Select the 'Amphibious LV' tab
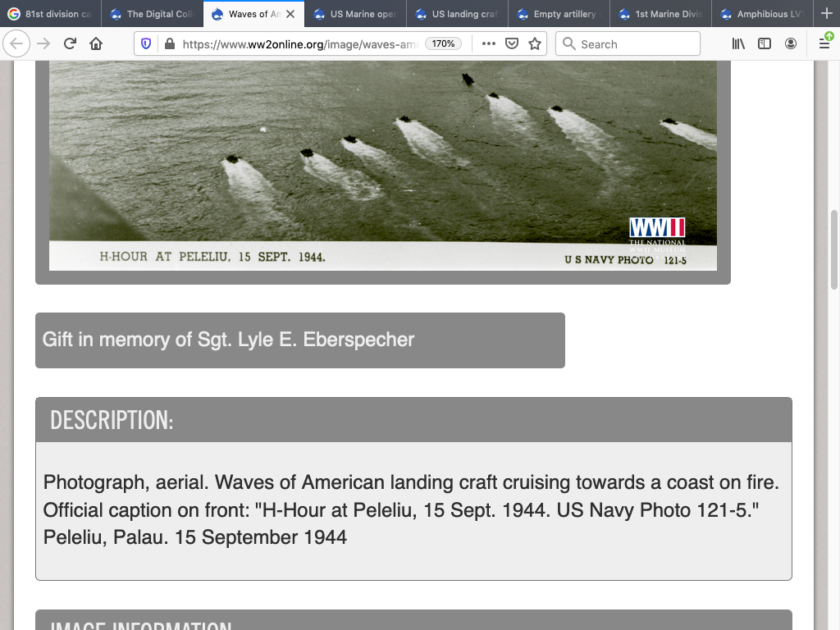Screen dimensions: 840x630 click(763, 14)
